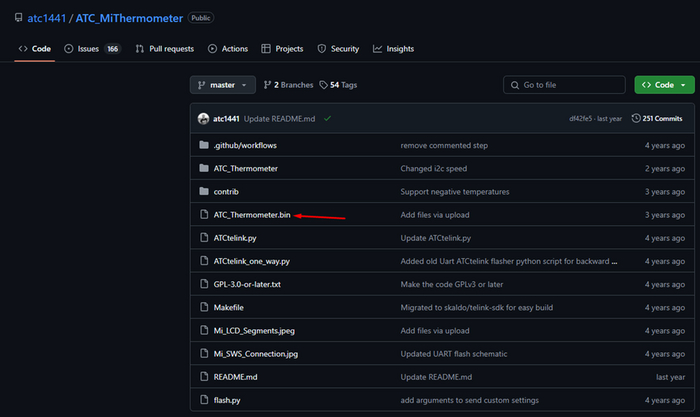700x417 pixels.
Task: View the 251 Commits history
Action: tap(657, 118)
